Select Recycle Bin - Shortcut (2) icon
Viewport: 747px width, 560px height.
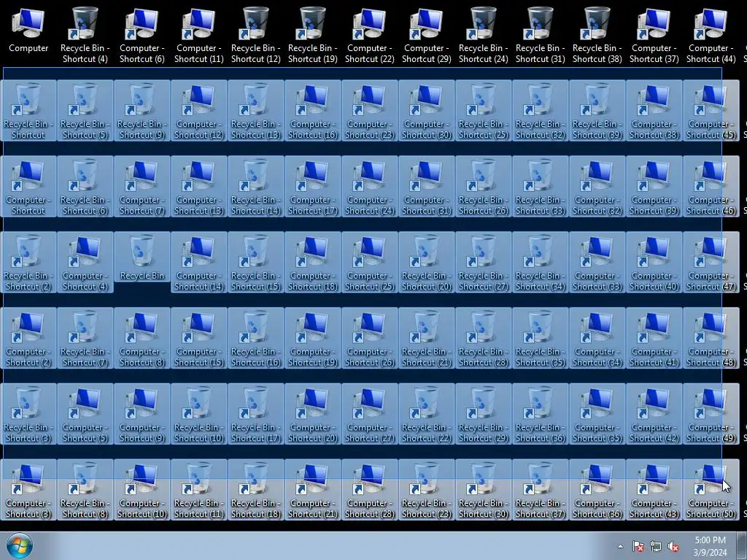(x=28, y=262)
